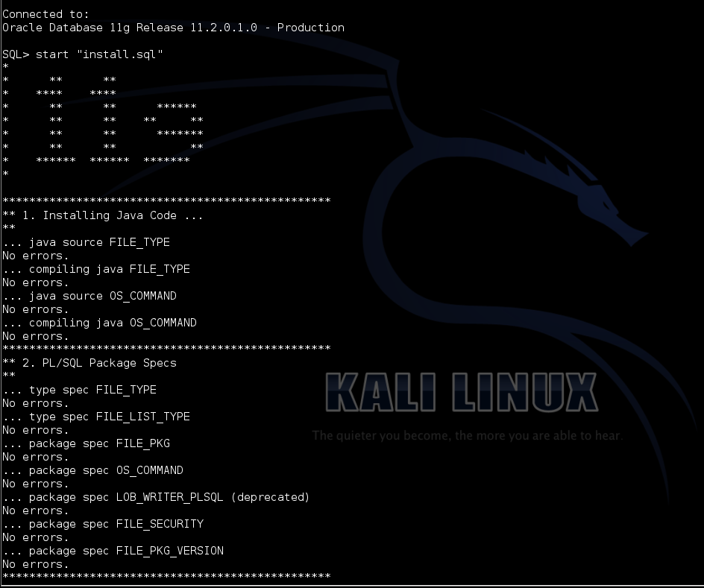The image size is (704, 588).
Task: Click the "package spec FILE_PKG" line
Action: [x=87, y=443]
